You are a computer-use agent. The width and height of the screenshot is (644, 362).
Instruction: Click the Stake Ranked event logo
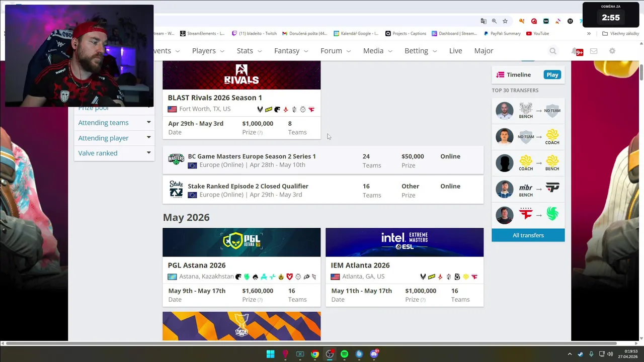tap(176, 189)
